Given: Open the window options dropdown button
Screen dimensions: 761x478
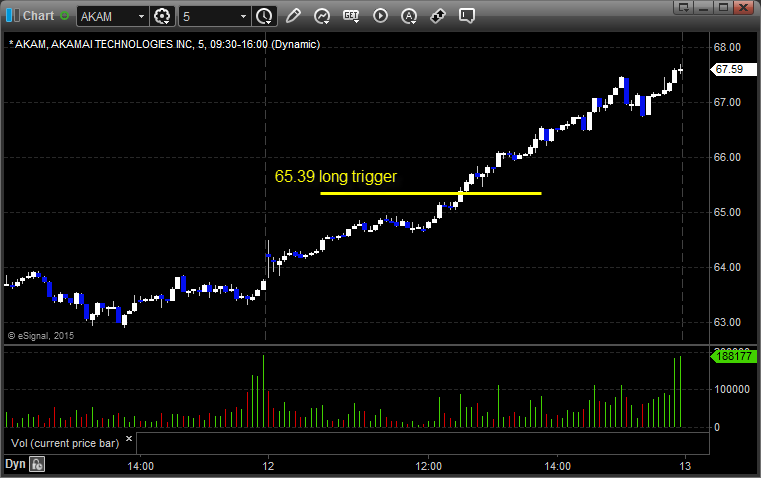Looking at the screenshot, I should click(x=683, y=7).
